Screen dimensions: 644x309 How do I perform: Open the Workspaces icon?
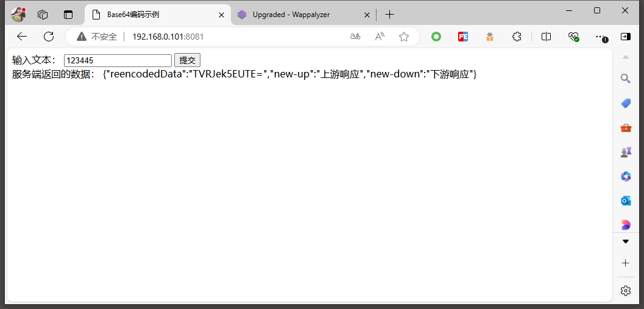pyautogui.click(x=43, y=15)
